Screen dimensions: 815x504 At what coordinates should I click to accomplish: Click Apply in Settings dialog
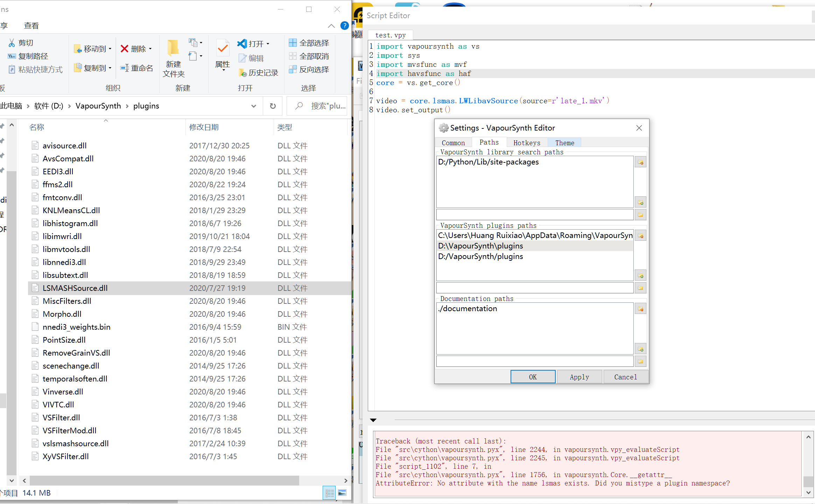pos(579,377)
